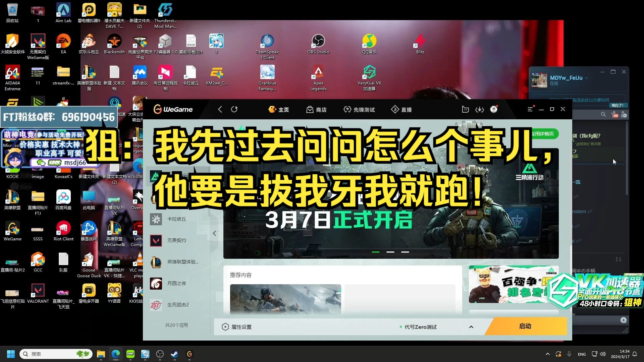Open WeGame 主页 tab
This screenshot has height=362, width=644.
pyautogui.click(x=279, y=110)
